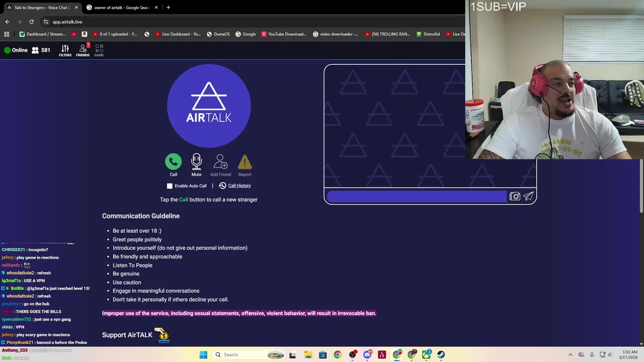Start a call with the green Call button
Screen dimensions: 644x362
tap(173, 162)
